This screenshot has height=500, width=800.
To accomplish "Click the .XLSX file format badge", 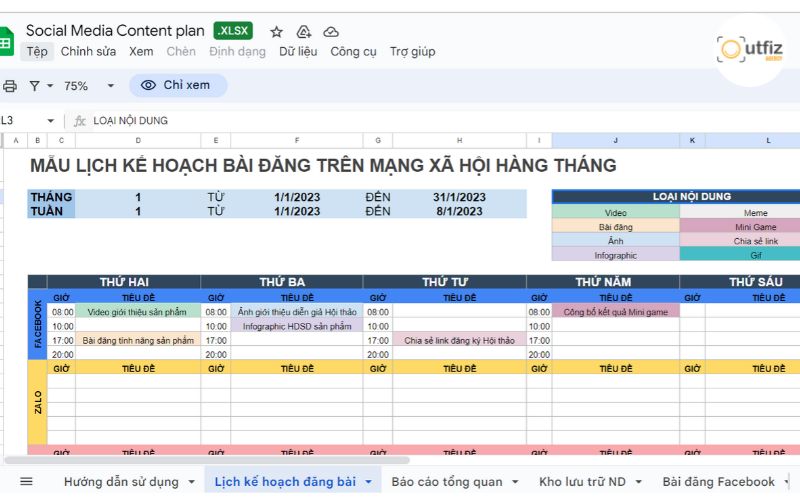I will (233, 31).
